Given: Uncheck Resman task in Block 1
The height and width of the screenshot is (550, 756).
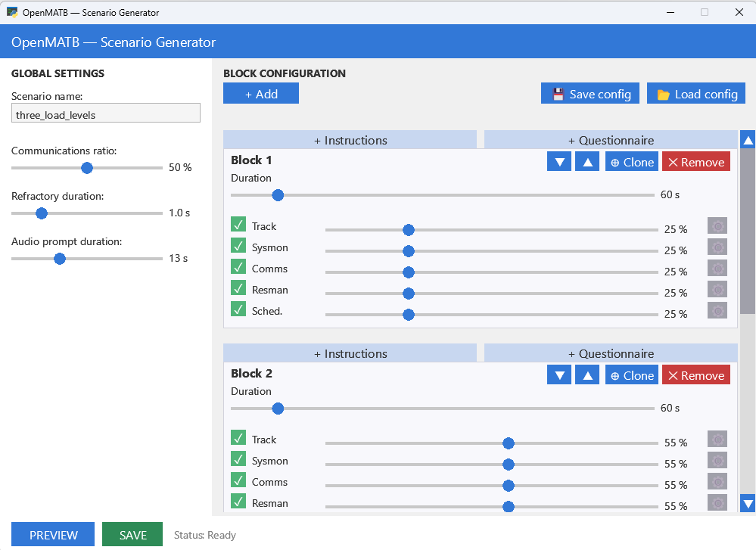Looking at the screenshot, I should point(238,288).
